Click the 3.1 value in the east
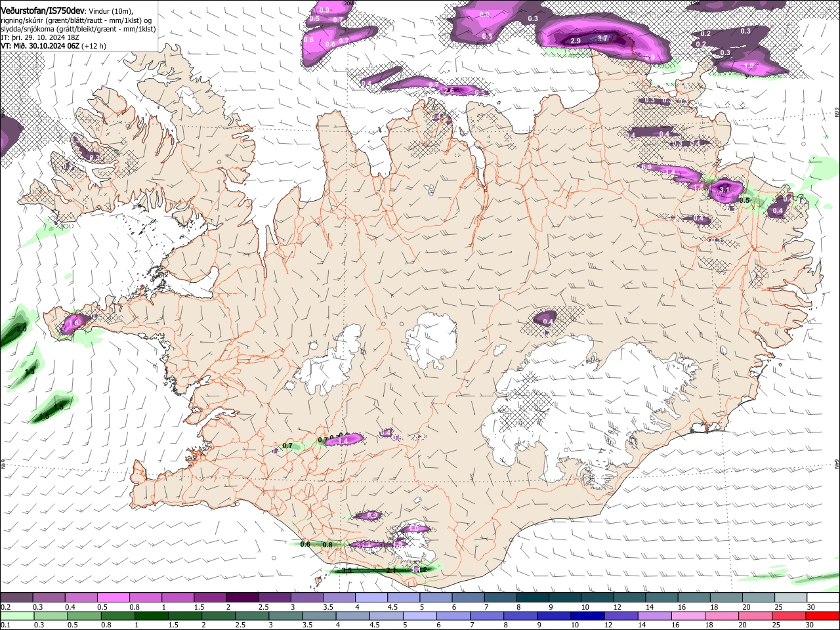 [724, 188]
